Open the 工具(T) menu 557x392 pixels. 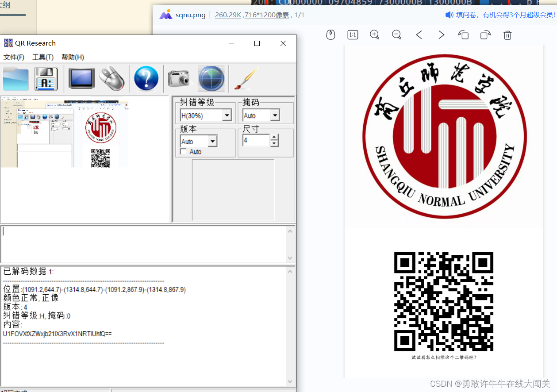click(x=42, y=57)
